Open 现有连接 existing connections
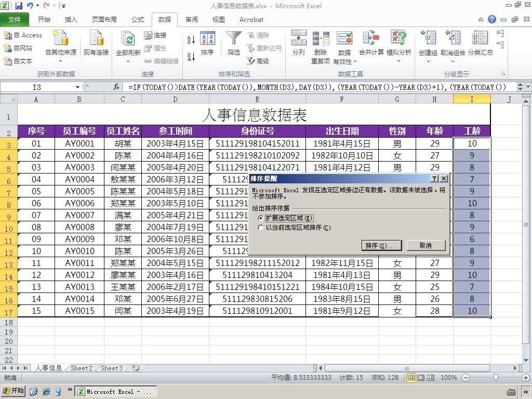 click(96, 43)
